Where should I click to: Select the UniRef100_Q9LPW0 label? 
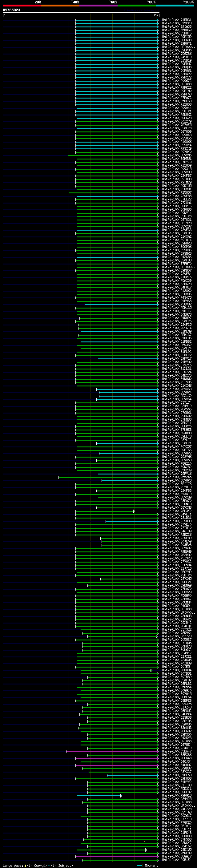(176, 50)
